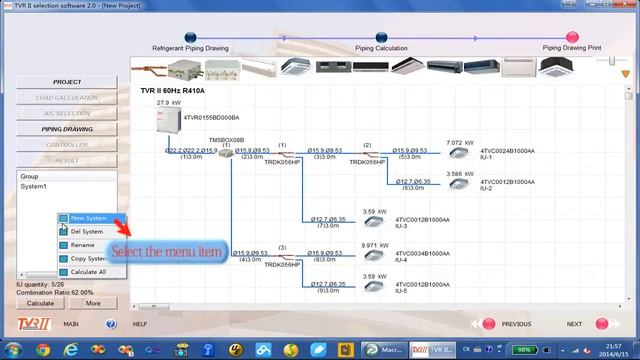This screenshot has height=360, width=640.
Task: Pick the outdoor unit thumbnail in palette
Action: [x=185, y=69]
